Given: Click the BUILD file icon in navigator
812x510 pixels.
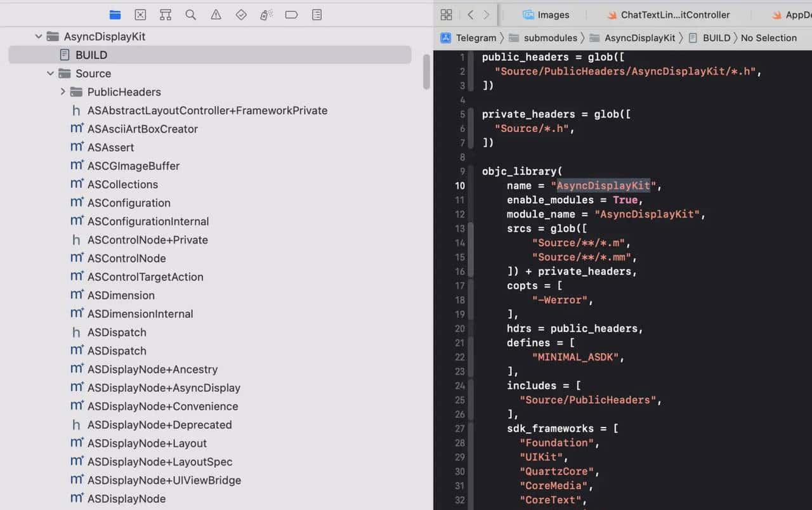Looking at the screenshot, I should (65, 55).
